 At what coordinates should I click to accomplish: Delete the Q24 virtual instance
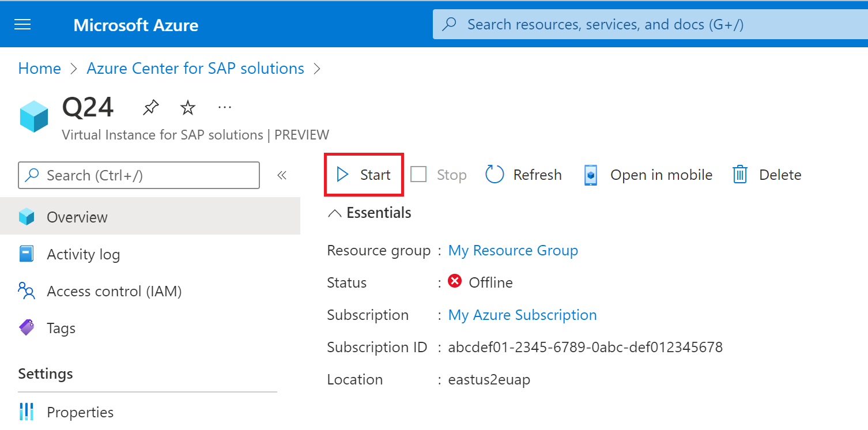pos(767,175)
